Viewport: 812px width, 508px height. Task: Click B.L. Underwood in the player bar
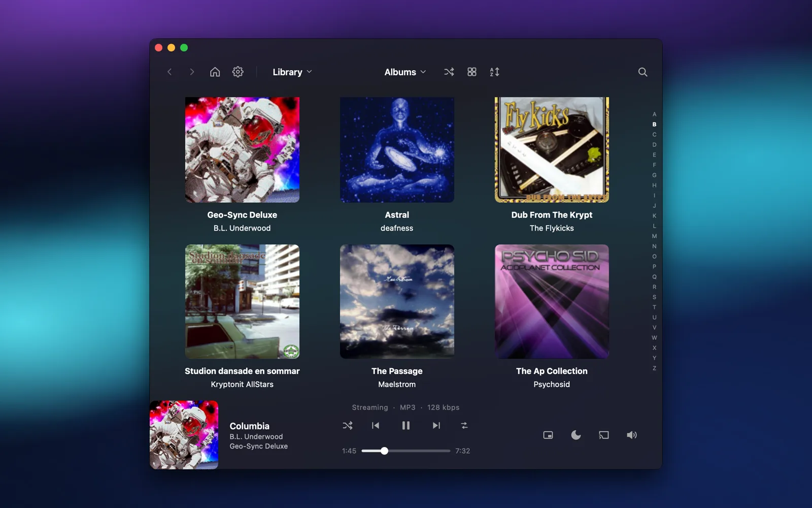256,437
